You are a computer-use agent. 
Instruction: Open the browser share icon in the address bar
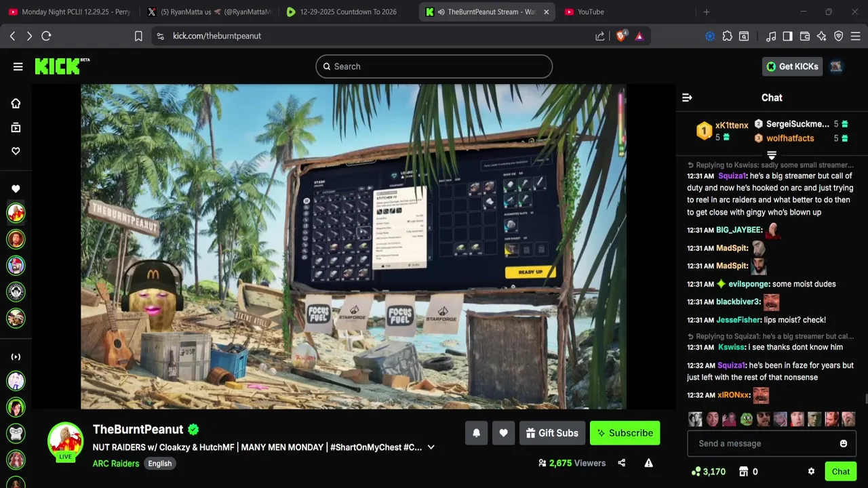coord(600,36)
